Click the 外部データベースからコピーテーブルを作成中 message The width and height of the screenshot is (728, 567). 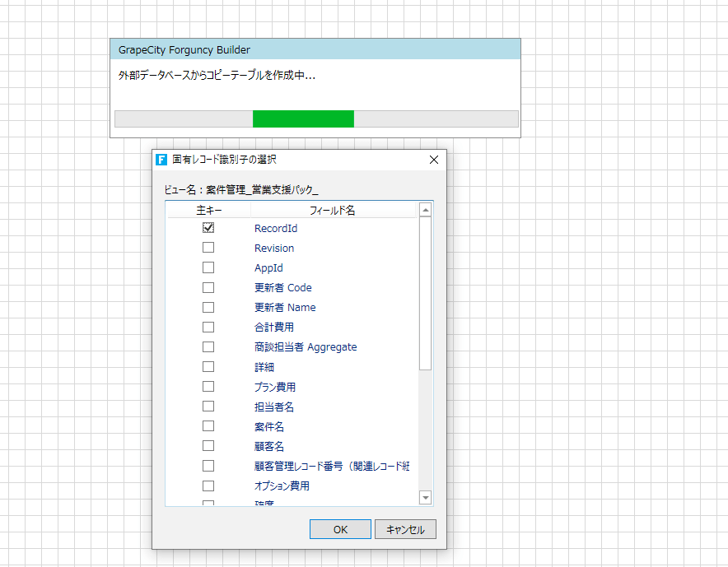click(x=217, y=75)
